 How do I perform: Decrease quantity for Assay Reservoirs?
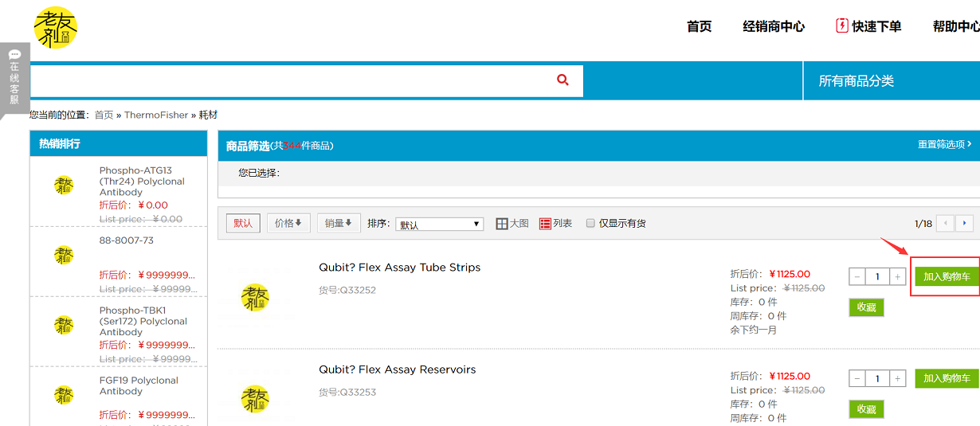pos(857,379)
